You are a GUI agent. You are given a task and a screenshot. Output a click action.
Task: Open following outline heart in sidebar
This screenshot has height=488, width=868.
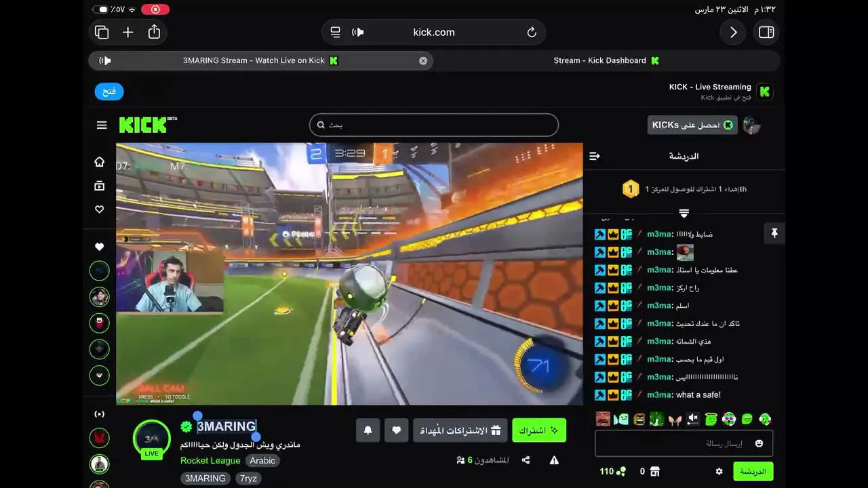pyautogui.click(x=100, y=209)
